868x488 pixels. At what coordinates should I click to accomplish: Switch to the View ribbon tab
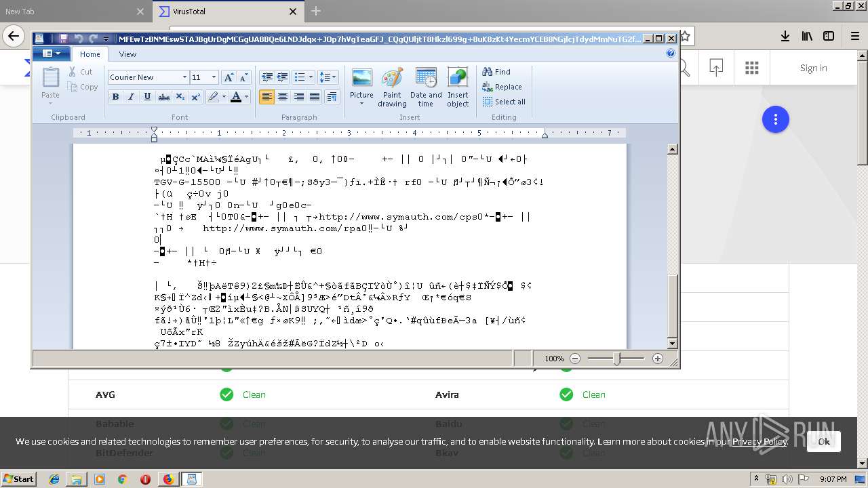click(127, 54)
